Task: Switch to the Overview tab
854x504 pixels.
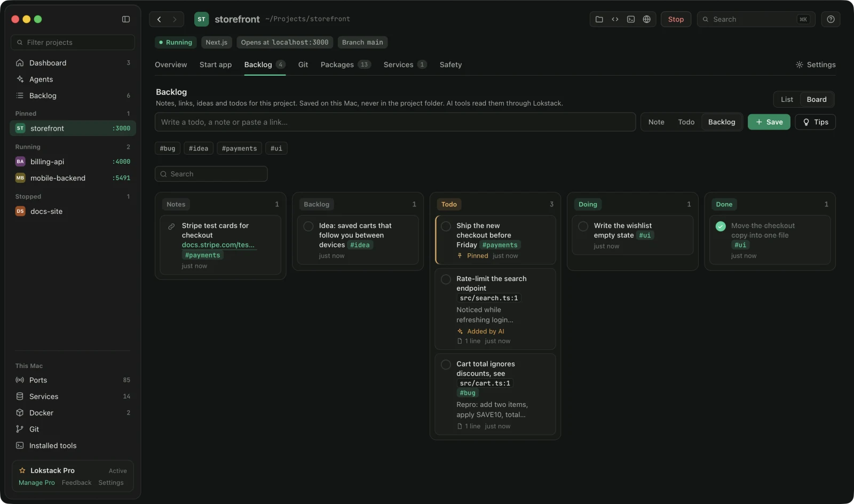Action: 171,65
